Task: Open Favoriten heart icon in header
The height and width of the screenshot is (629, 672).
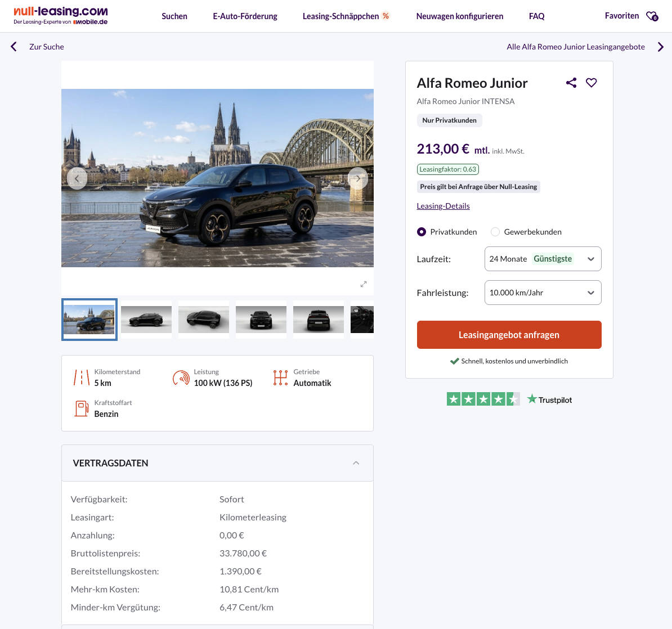Action: click(652, 16)
